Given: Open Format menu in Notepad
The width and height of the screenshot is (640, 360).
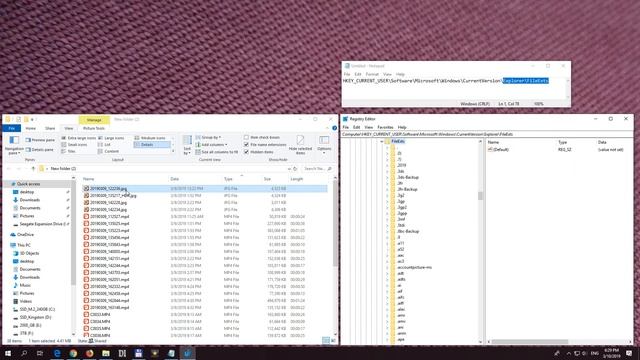Looking at the screenshot, I should tap(372, 74).
